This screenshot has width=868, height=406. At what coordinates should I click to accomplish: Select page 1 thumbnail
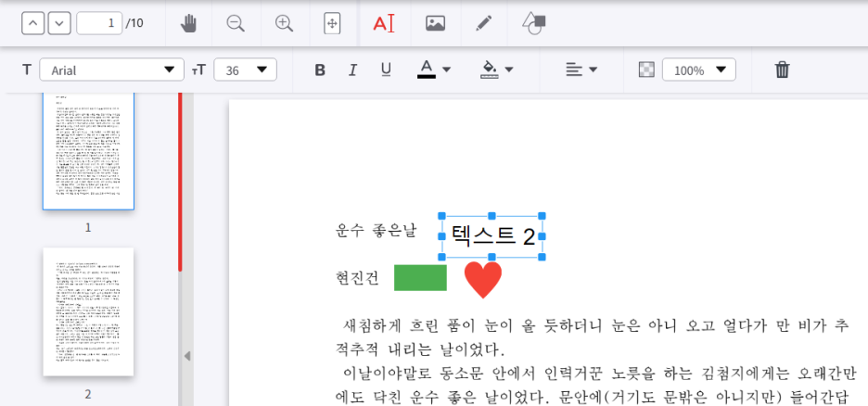click(x=89, y=151)
